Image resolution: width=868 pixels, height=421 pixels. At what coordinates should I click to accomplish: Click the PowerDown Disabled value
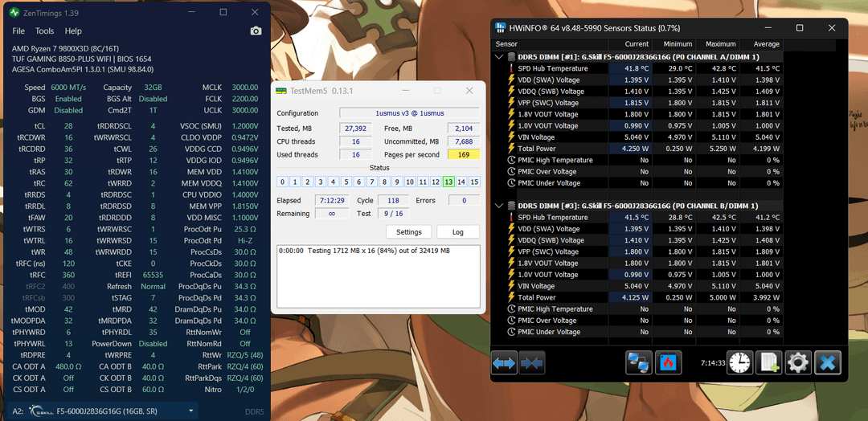coord(153,344)
